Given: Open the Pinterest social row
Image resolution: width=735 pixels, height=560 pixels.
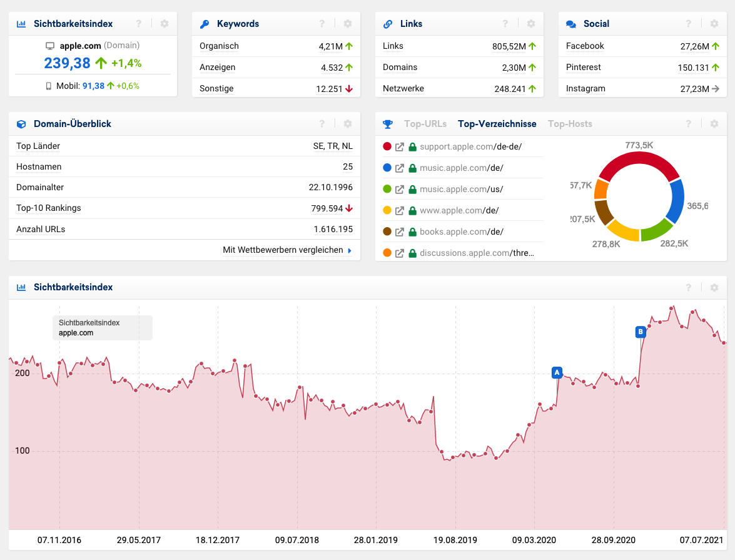Looking at the screenshot, I should point(642,68).
